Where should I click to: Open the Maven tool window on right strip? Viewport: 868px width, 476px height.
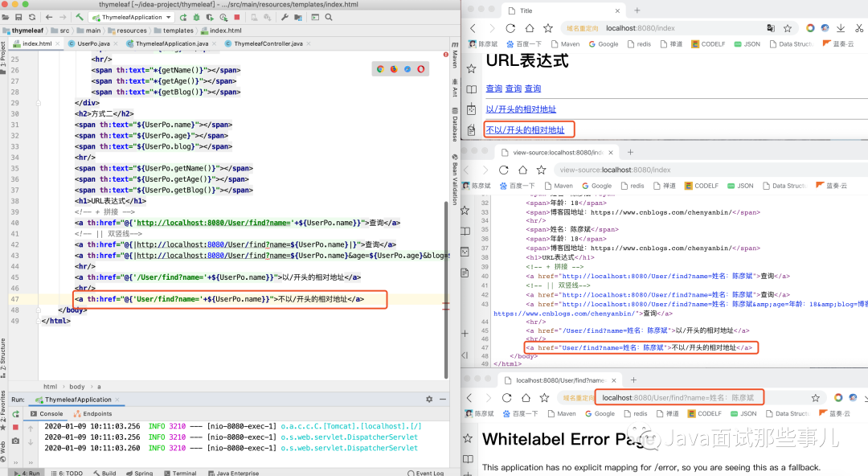pyautogui.click(x=455, y=55)
